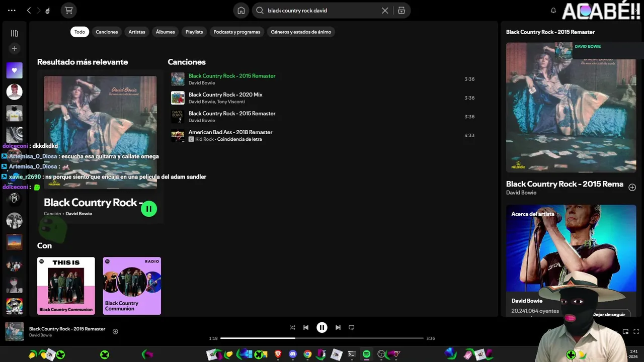Click the Home icon

pos(241,10)
